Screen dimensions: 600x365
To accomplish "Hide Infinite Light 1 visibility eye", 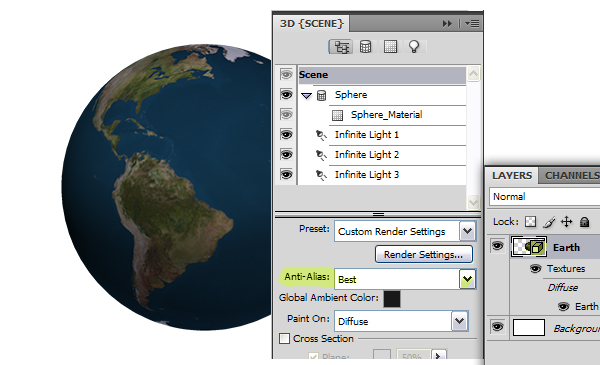I will click(x=286, y=135).
